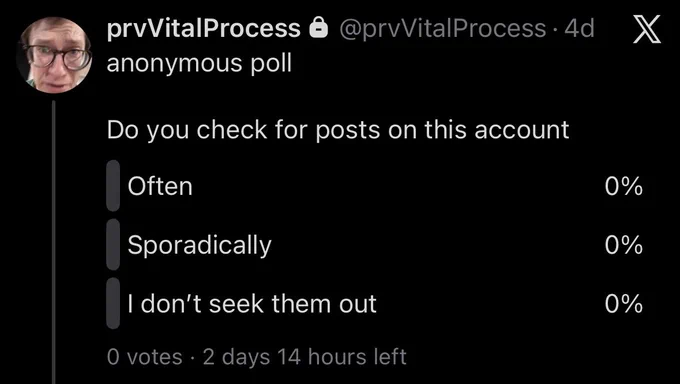Click the X logo icon
The width and height of the screenshot is (680, 384).
[647, 29]
